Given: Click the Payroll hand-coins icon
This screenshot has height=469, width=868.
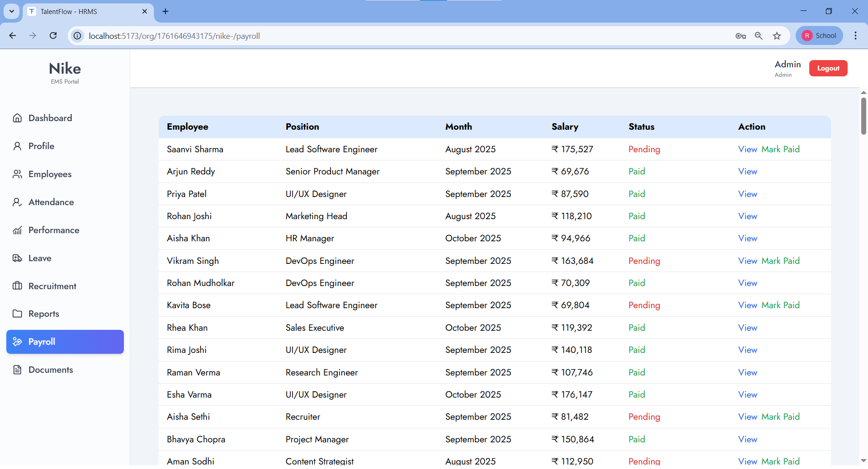Looking at the screenshot, I should coord(17,342).
